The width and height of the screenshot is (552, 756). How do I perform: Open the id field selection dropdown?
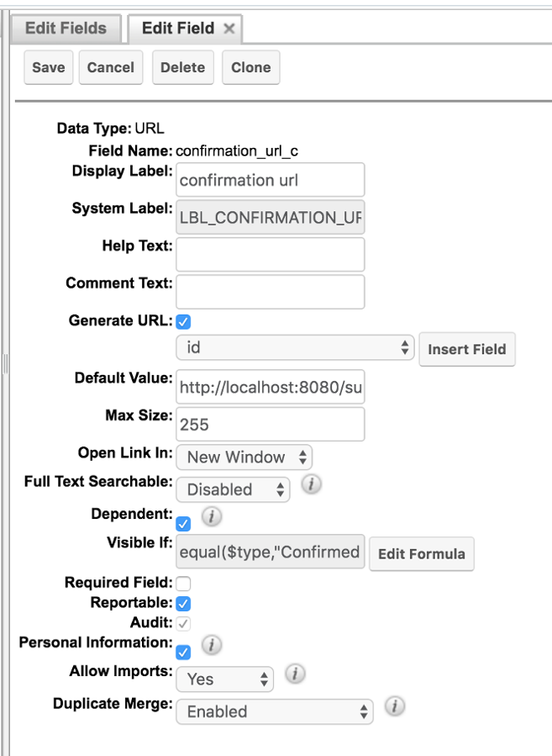coord(295,347)
